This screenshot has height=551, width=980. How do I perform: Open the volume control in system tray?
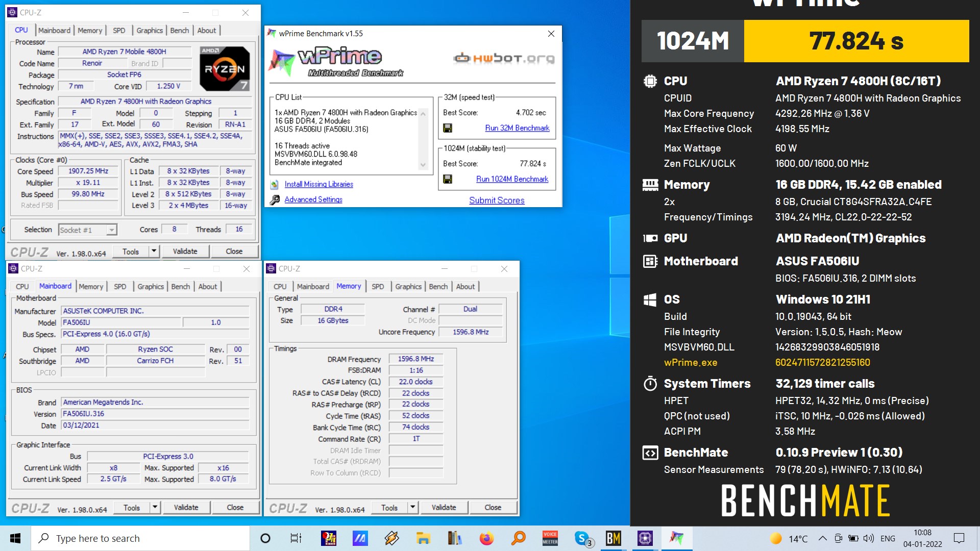(868, 538)
